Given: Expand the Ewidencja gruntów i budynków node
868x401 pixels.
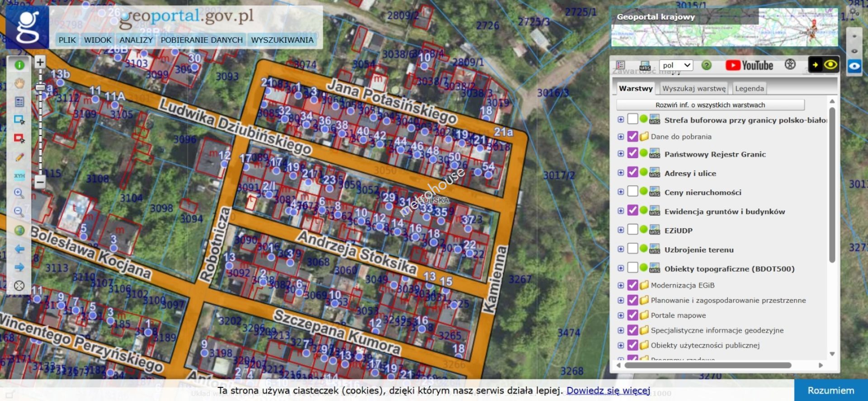Looking at the screenshot, I should 621,211.
